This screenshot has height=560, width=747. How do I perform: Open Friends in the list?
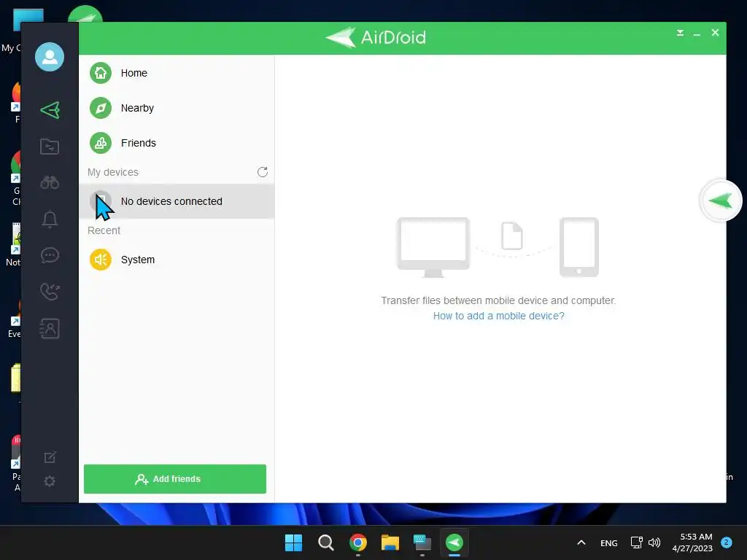(x=177, y=143)
